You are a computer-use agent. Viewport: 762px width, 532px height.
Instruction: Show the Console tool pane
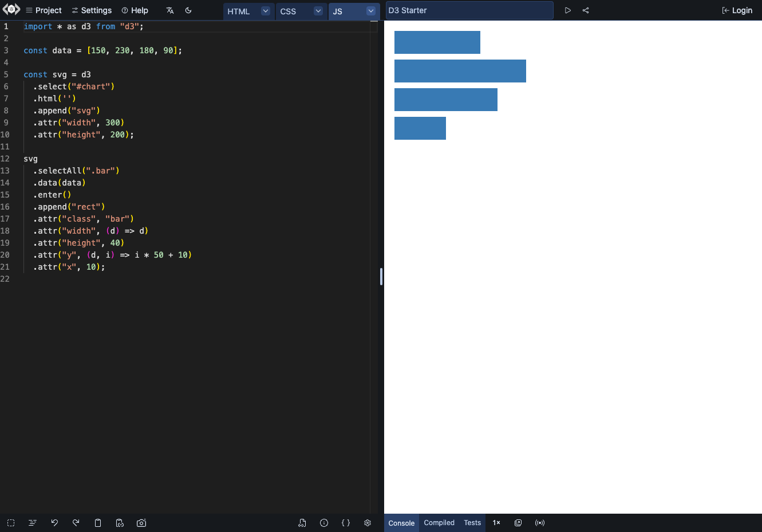[401, 523]
